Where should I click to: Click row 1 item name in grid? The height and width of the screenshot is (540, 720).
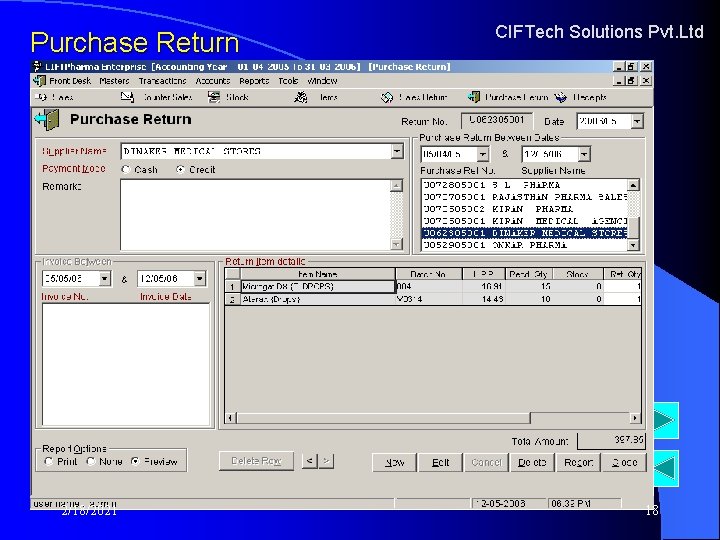coord(318,287)
